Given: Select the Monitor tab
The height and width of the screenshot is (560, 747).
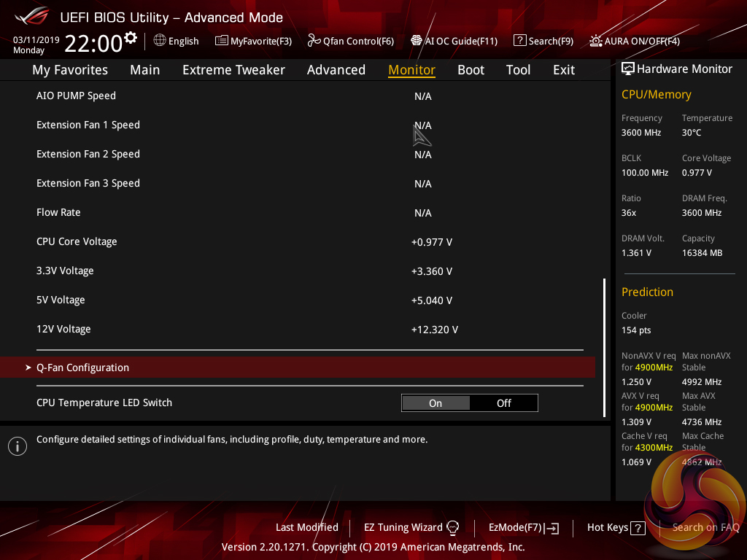Looking at the screenshot, I should (411, 70).
